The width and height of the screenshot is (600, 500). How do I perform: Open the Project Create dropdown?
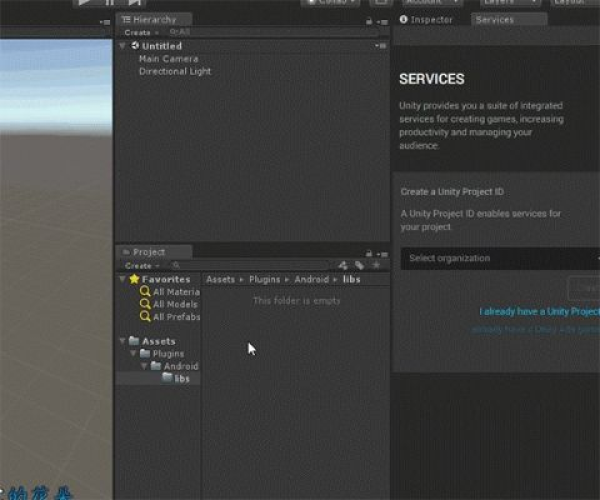(x=142, y=265)
